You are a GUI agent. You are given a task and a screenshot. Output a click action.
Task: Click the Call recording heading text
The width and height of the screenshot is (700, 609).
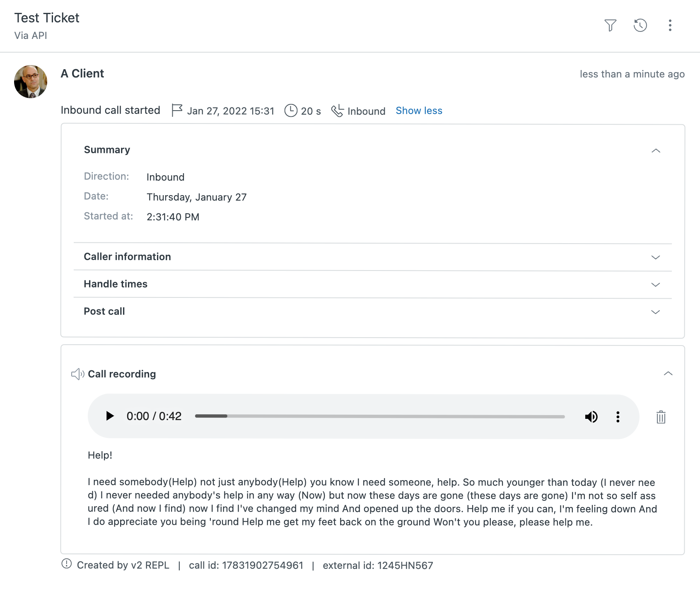click(x=122, y=374)
